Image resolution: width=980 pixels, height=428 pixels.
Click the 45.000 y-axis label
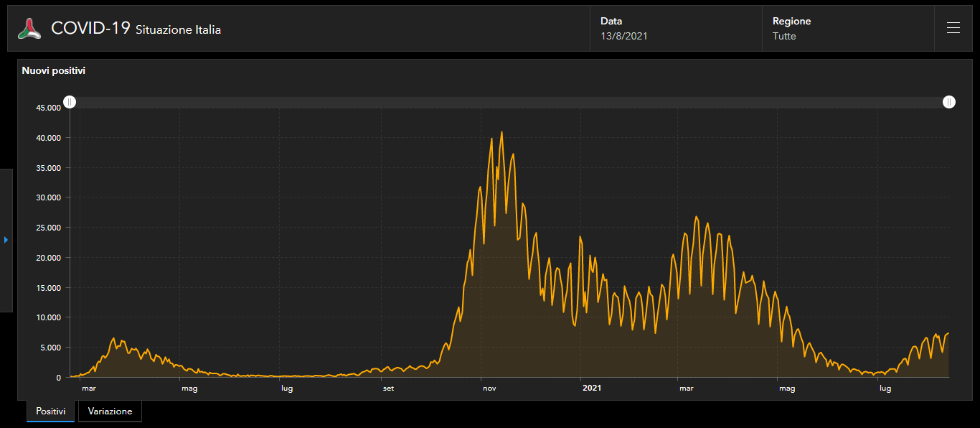click(x=49, y=108)
